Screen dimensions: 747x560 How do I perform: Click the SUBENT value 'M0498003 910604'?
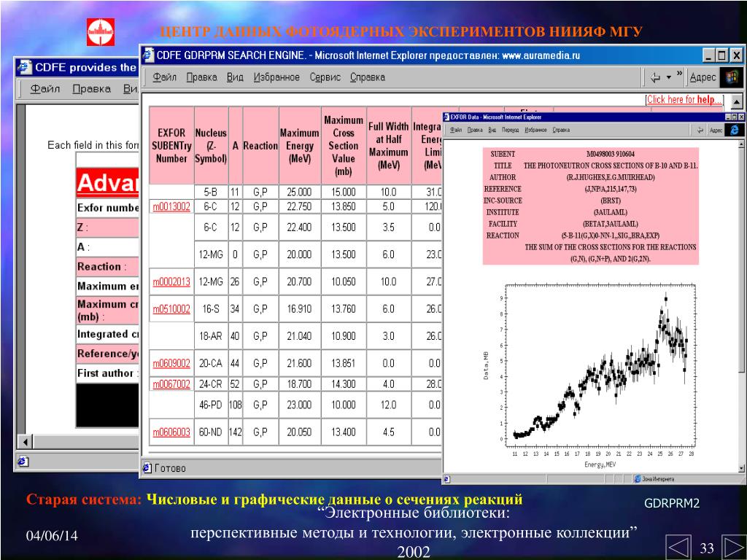(611, 154)
